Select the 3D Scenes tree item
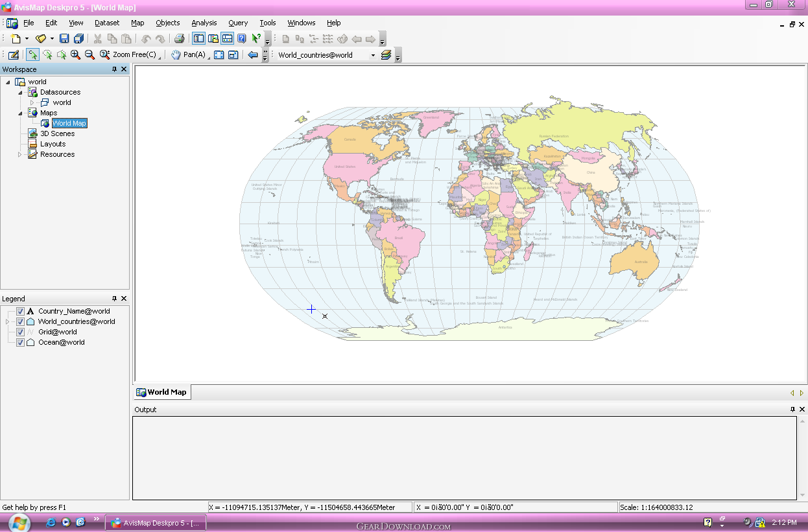Screen dimensions: 808x532 (x=57, y=133)
